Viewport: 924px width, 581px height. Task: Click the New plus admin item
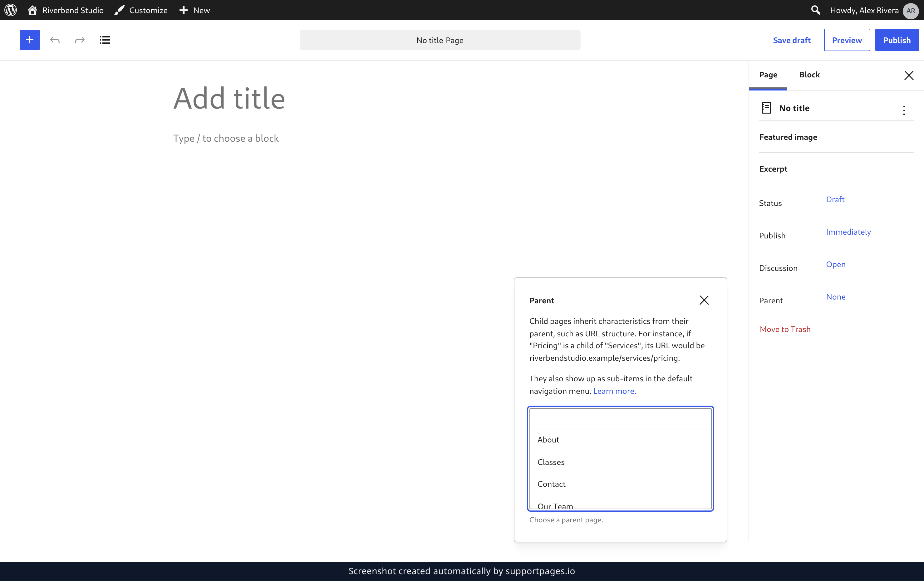coord(194,10)
